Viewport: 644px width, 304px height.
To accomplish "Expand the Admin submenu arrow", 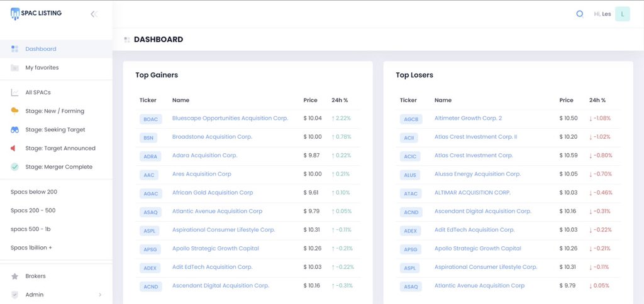I will coord(100,295).
